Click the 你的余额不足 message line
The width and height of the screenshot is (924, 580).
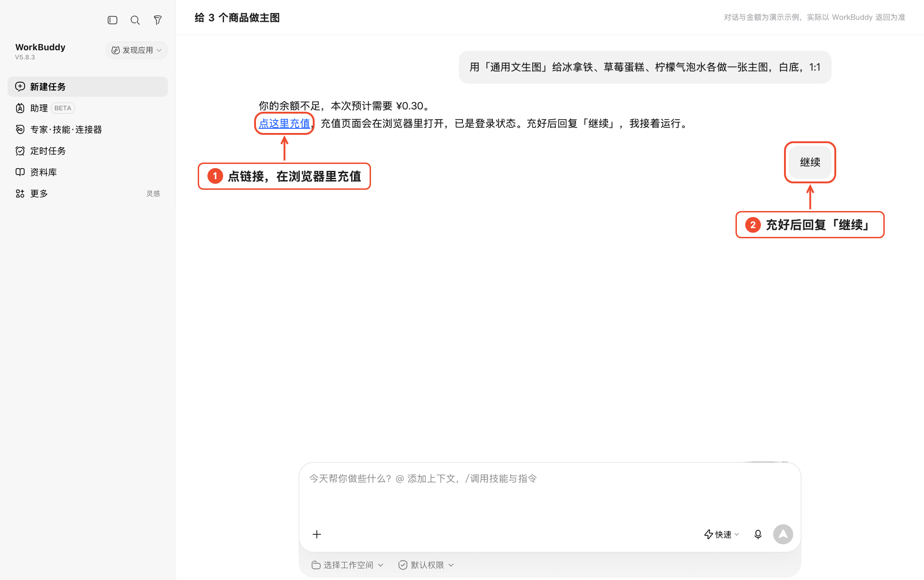[345, 106]
